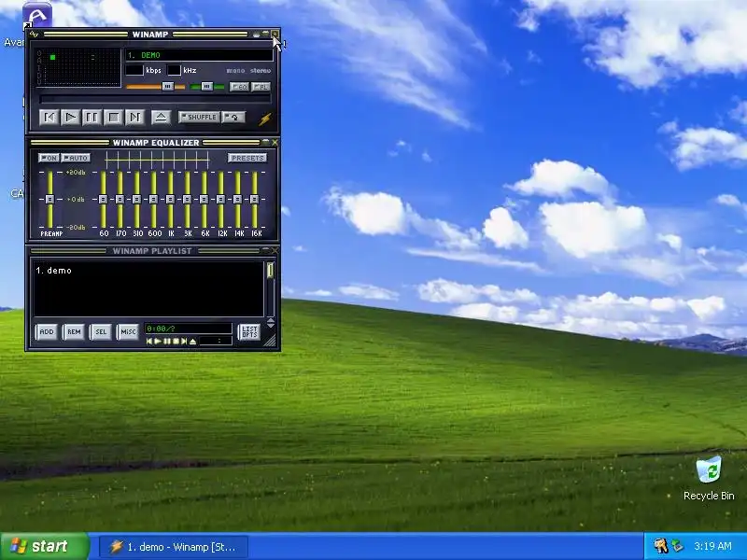Click the orange volume slider knob

pyautogui.click(x=168, y=86)
